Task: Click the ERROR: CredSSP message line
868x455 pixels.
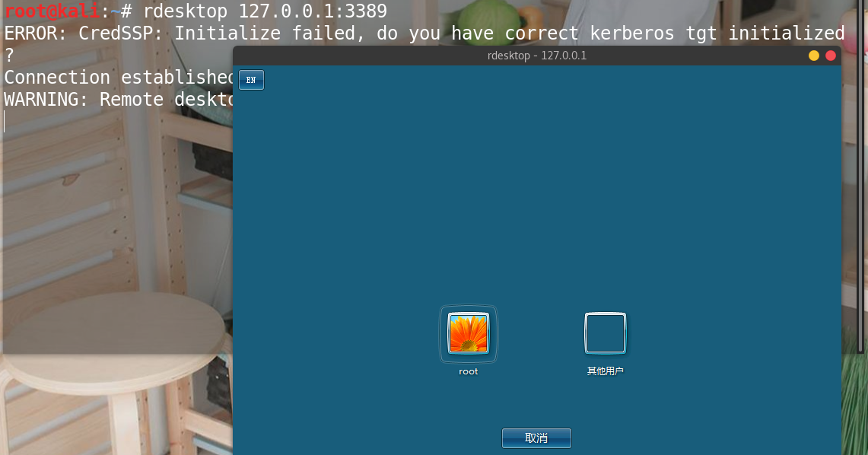Action: pyautogui.click(x=424, y=33)
